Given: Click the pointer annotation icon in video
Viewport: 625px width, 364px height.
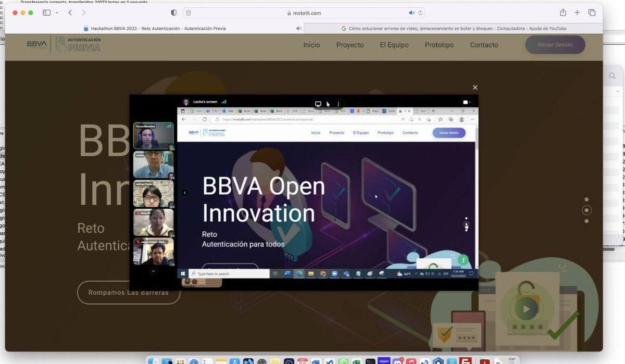Looking at the screenshot, I should (x=328, y=104).
